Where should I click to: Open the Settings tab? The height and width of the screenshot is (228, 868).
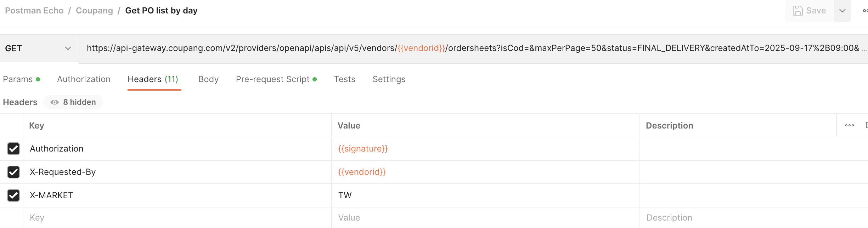(389, 79)
